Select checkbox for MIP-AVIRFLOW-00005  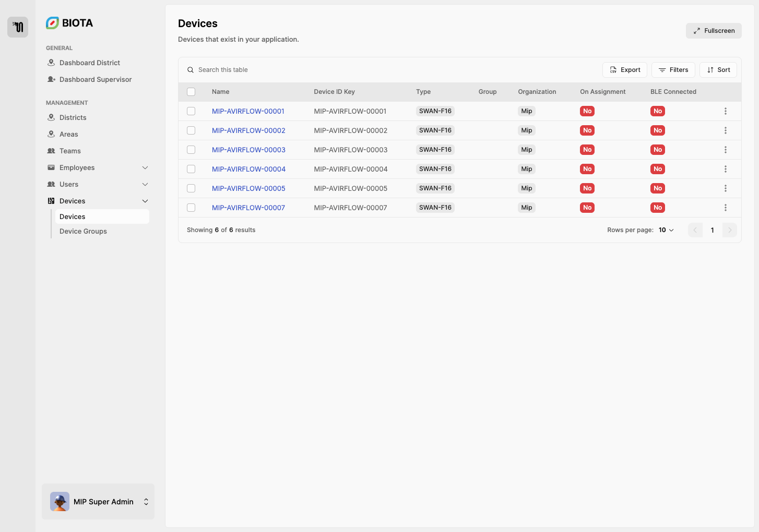[x=191, y=188]
